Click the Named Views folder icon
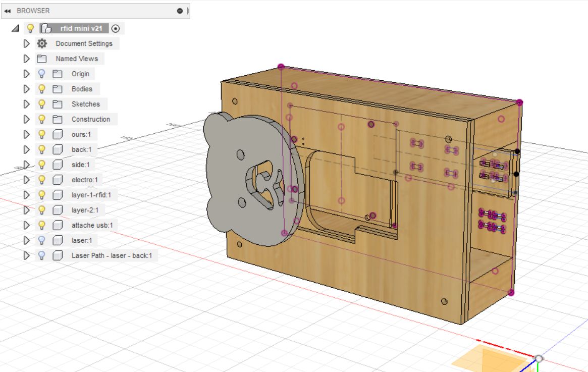 (41, 59)
